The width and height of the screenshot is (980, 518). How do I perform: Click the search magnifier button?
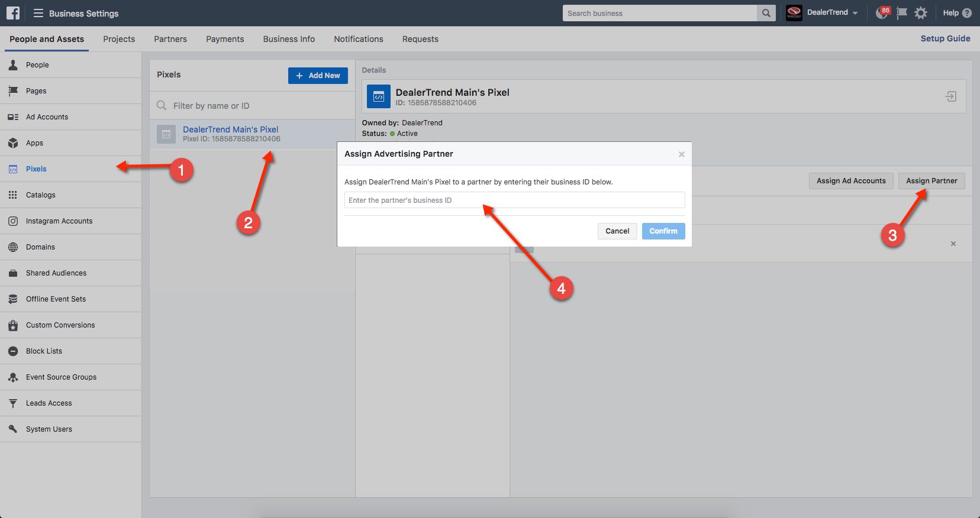coord(766,13)
